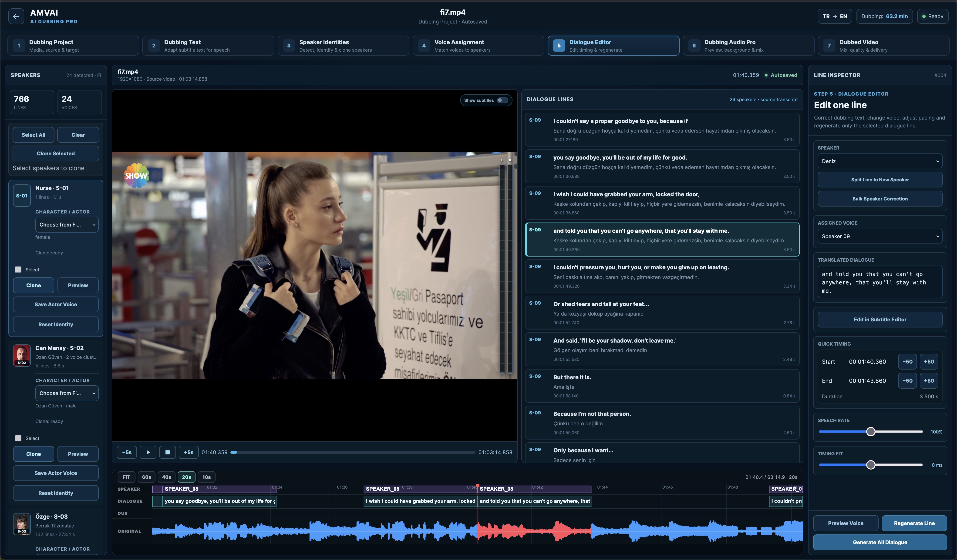
Task: Click the back arrow button
Action: 16,16
